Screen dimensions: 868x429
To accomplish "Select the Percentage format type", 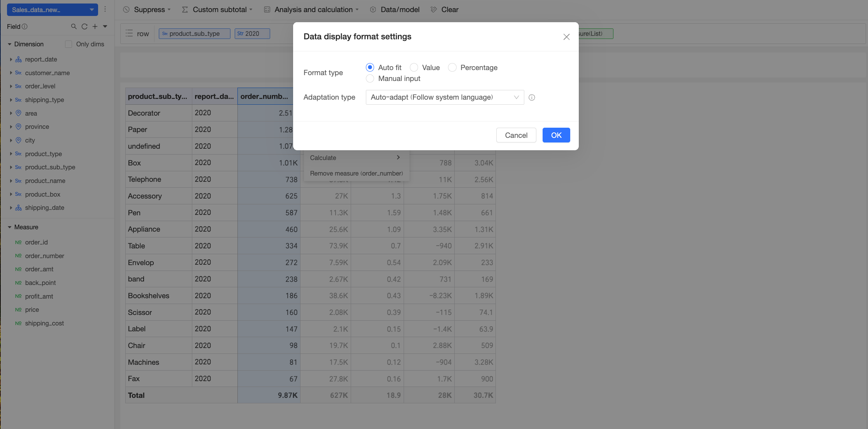I will click(452, 67).
